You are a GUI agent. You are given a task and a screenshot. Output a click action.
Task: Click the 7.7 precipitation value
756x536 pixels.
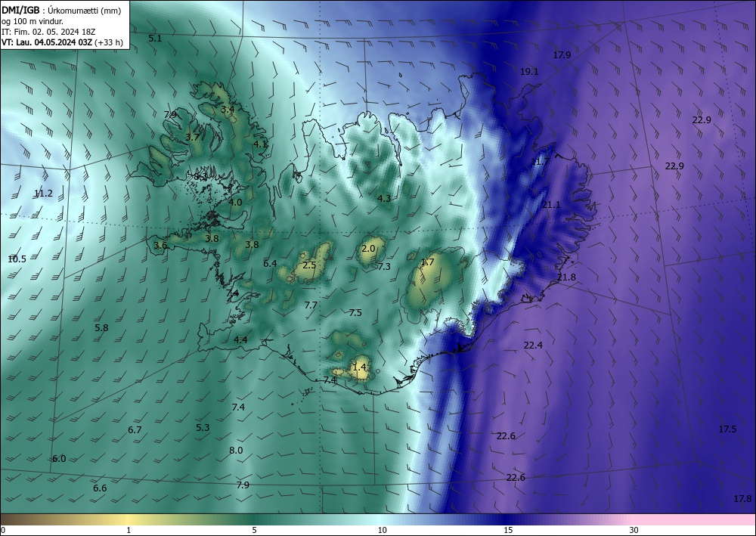point(311,305)
